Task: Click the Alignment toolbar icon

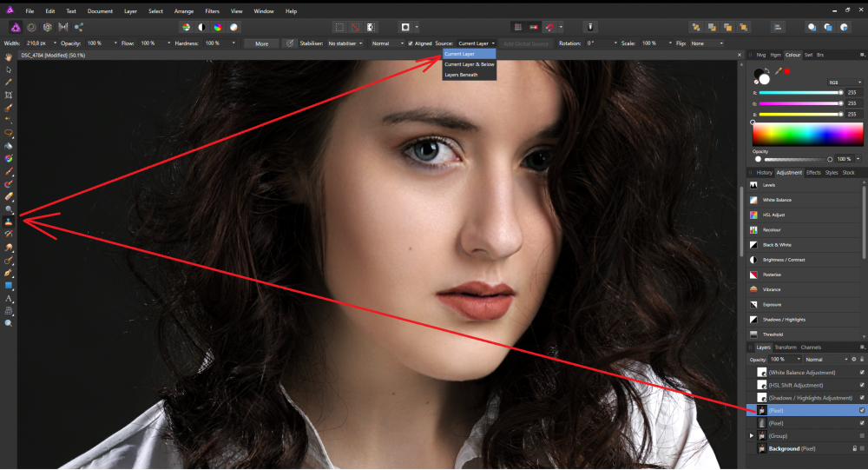Action: coord(778,27)
